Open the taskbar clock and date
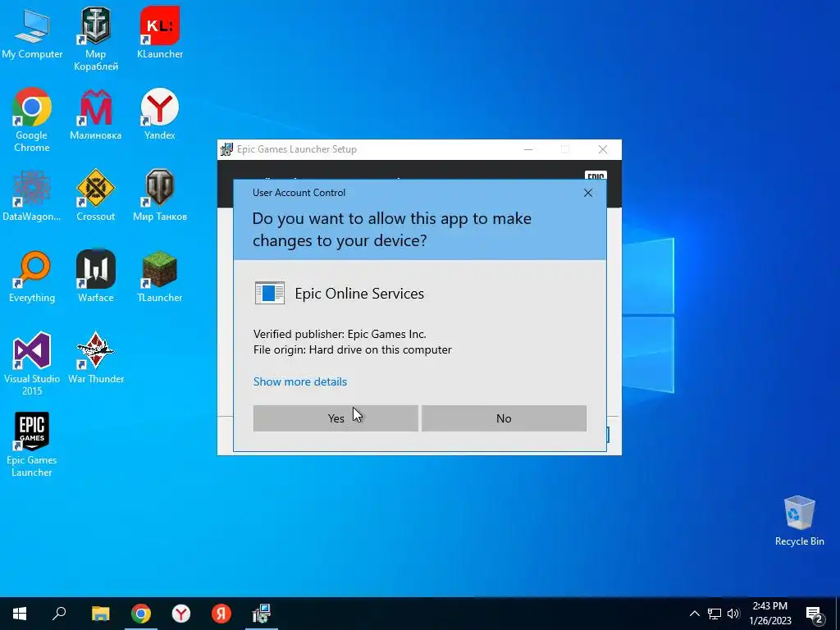Image resolution: width=840 pixels, height=630 pixels. [769, 614]
